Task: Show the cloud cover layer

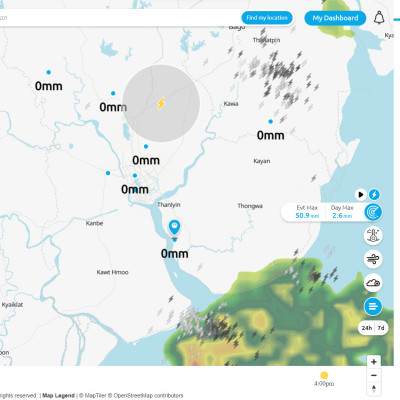Action: [x=373, y=283]
